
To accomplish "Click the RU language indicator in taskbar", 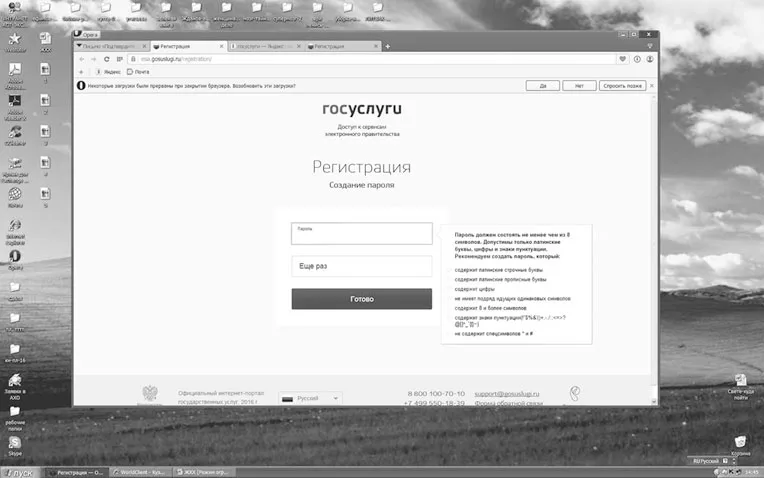I will click(x=706, y=460).
